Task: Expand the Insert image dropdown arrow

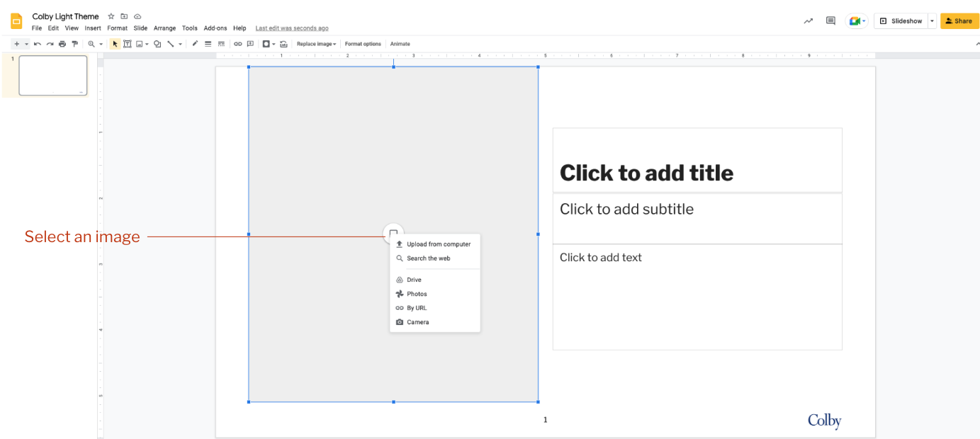Action: (x=147, y=44)
